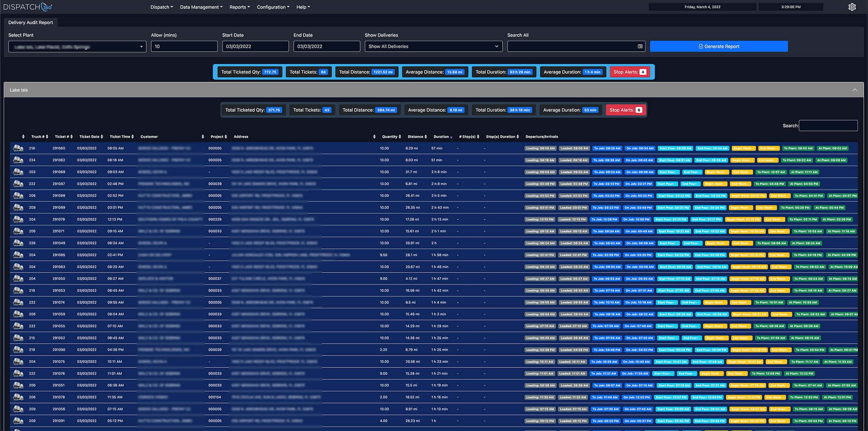Click the truck icon for ticket 291051

coord(18,386)
